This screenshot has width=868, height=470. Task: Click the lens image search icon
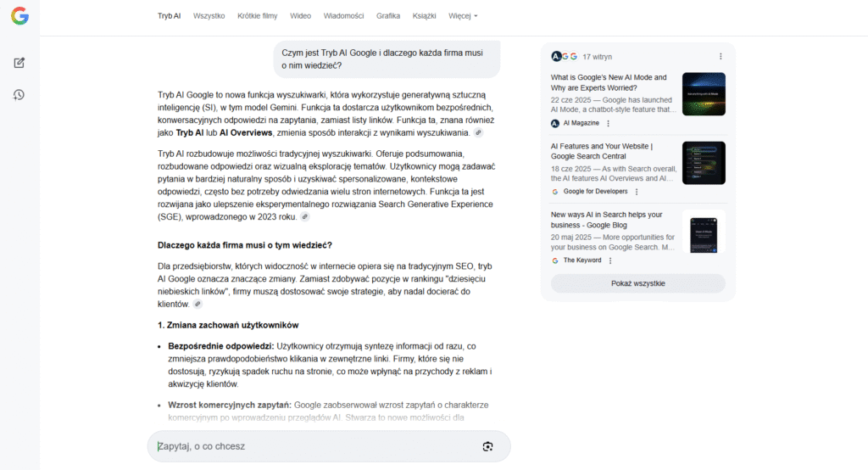point(487,446)
